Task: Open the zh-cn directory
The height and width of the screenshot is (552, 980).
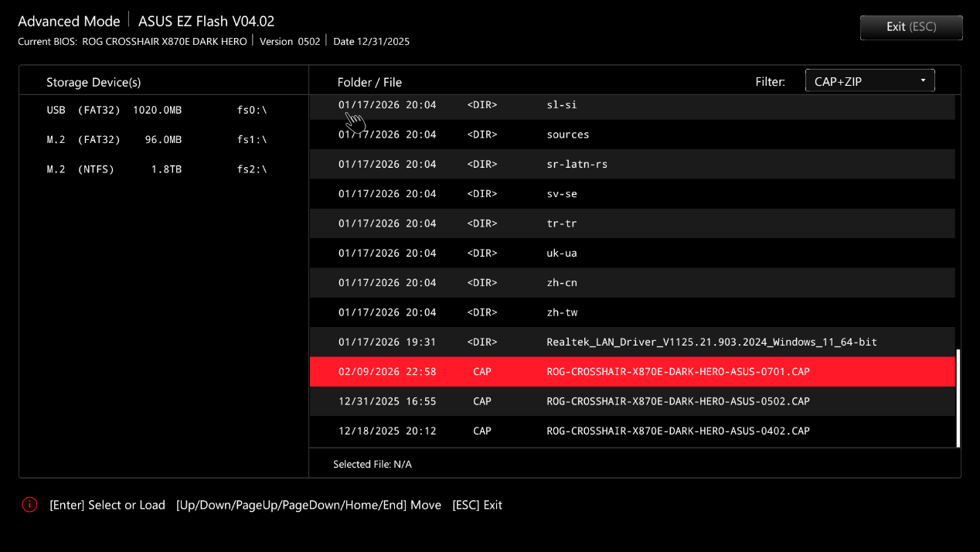Action: coord(562,283)
